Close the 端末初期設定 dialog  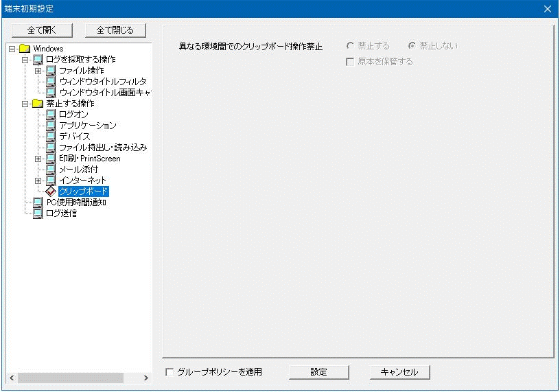tap(548, 9)
